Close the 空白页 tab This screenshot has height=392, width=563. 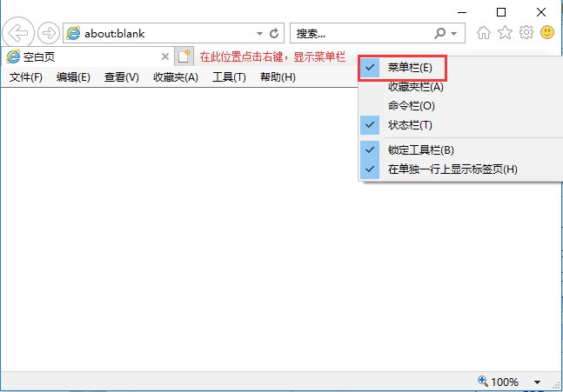[x=164, y=56]
